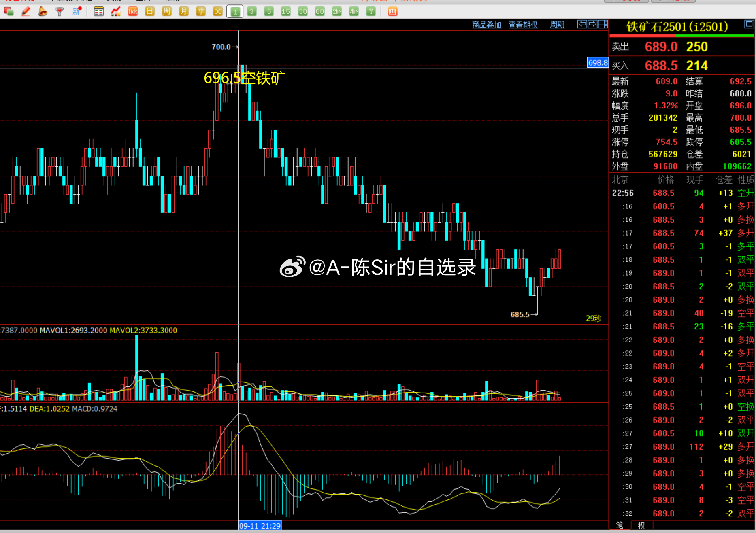The width and height of the screenshot is (756, 533).
Task: Click the 内盘 value 109662
Action: tap(737, 166)
